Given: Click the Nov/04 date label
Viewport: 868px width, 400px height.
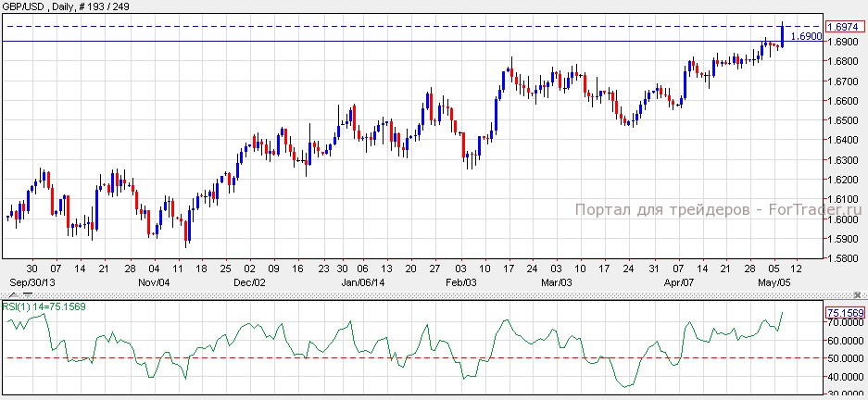Looking at the screenshot, I should click(153, 281).
